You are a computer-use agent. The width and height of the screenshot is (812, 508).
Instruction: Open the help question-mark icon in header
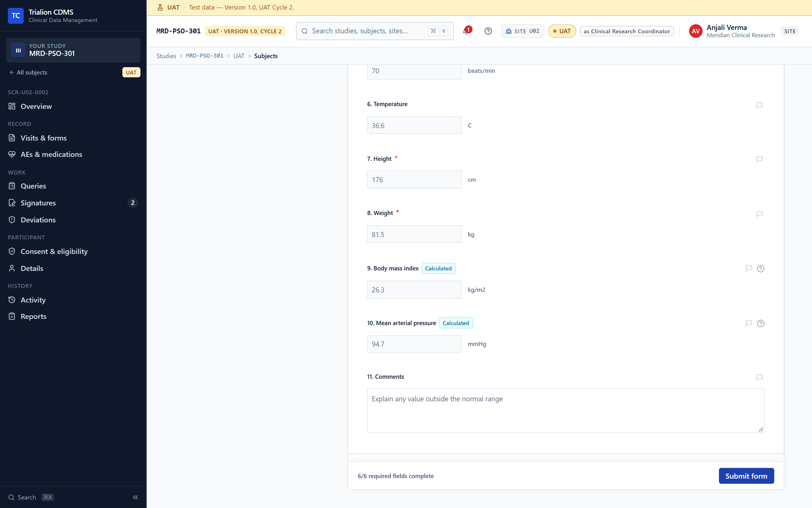pos(488,31)
